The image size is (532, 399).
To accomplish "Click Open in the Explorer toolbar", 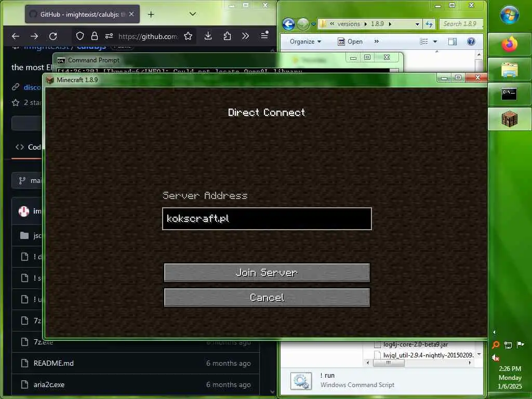I will point(350,42).
